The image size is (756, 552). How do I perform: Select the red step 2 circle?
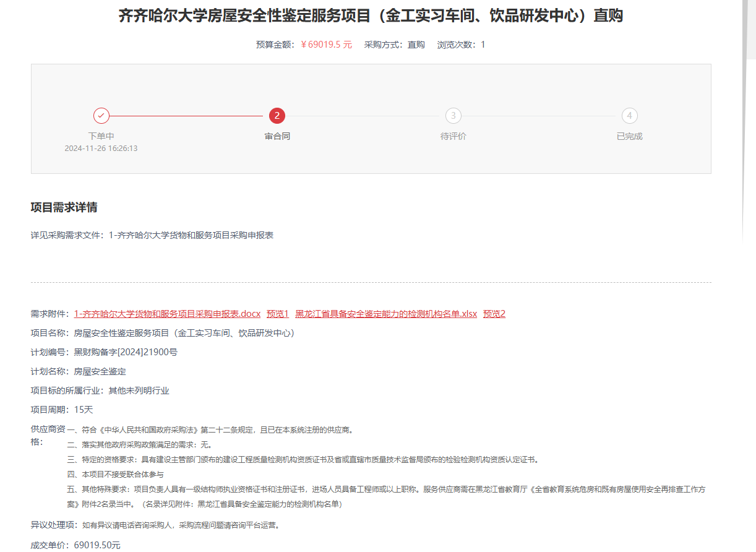(277, 116)
